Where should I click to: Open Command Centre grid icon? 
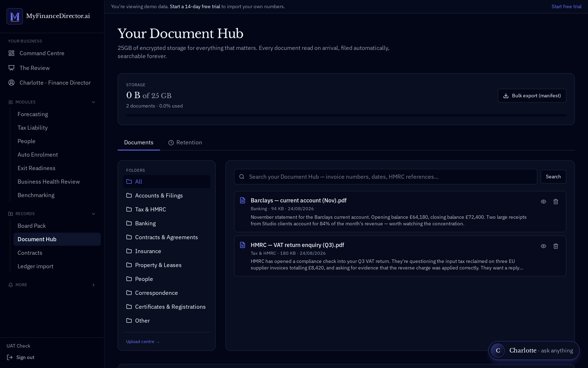[x=11, y=53]
